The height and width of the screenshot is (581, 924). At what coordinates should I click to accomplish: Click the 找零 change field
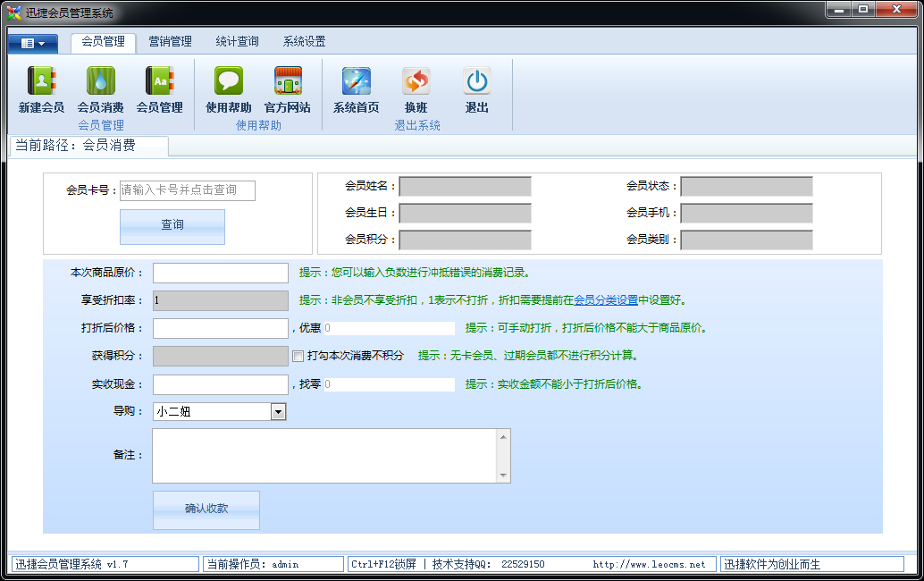(x=389, y=384)
